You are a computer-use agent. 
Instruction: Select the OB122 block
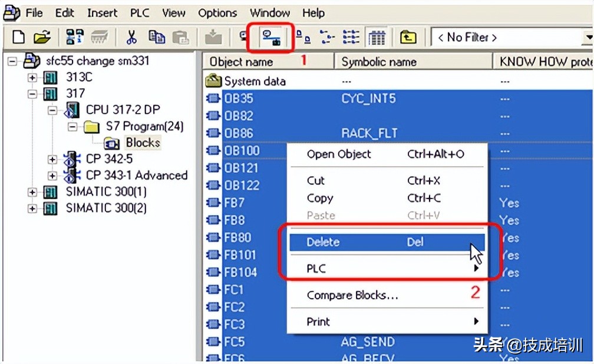242,186
